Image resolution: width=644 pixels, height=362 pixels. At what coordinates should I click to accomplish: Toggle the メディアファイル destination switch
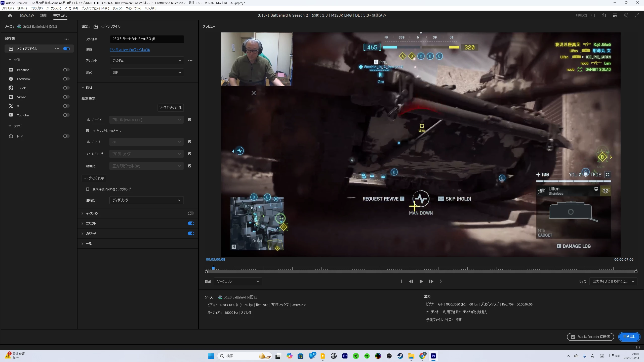(66, 49)
